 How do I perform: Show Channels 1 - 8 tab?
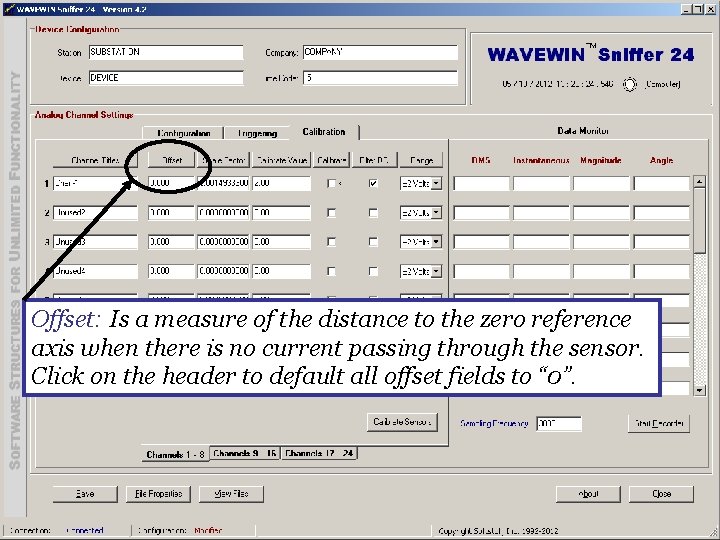pyautogui.click(x=175, y=454)
